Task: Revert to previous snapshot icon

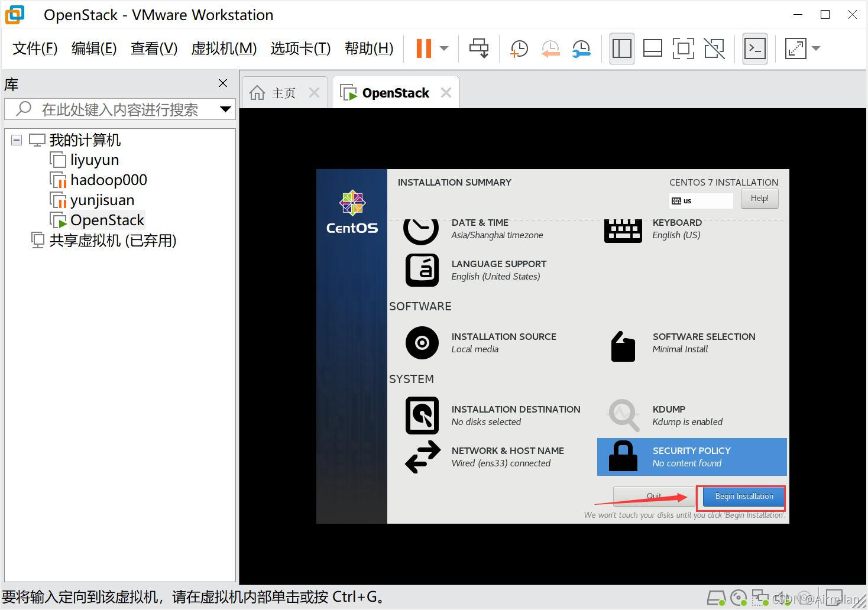Action: click(x=550, y=48)
